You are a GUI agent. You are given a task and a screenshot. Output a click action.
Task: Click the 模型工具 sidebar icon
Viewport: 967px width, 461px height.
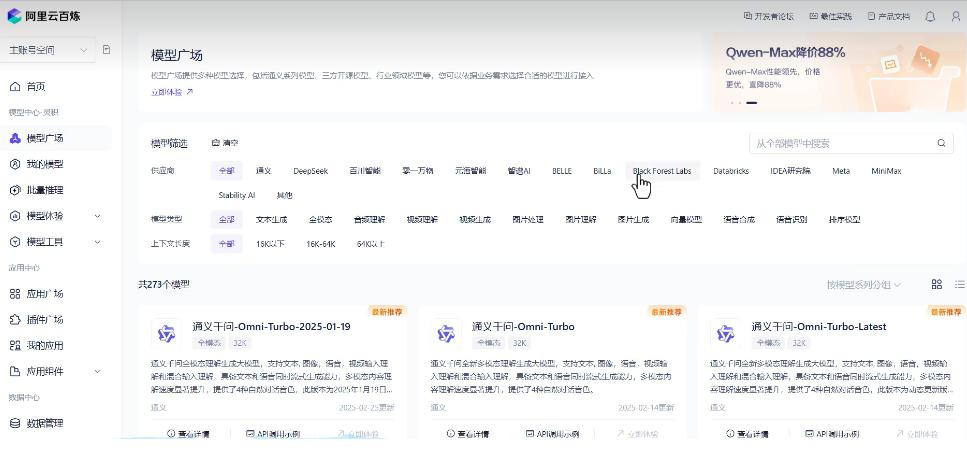click(x=15, y=242)
